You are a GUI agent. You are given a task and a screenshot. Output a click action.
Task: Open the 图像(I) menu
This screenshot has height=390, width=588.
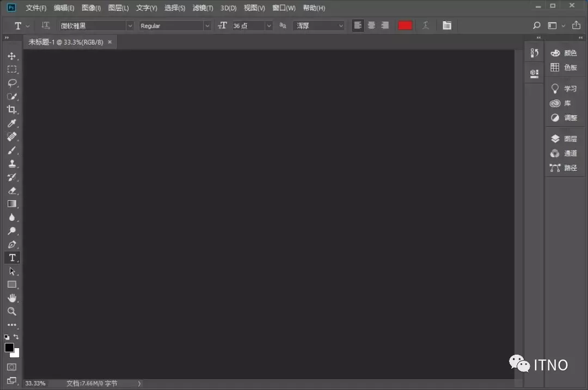[x=91, y=8]
